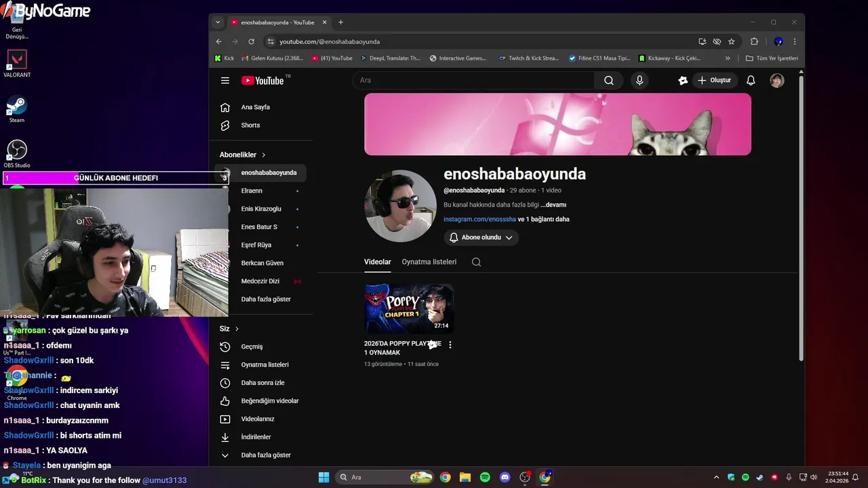868x488 pixels.
Task: Reload the page in Chrome
Action: [252, 41]
